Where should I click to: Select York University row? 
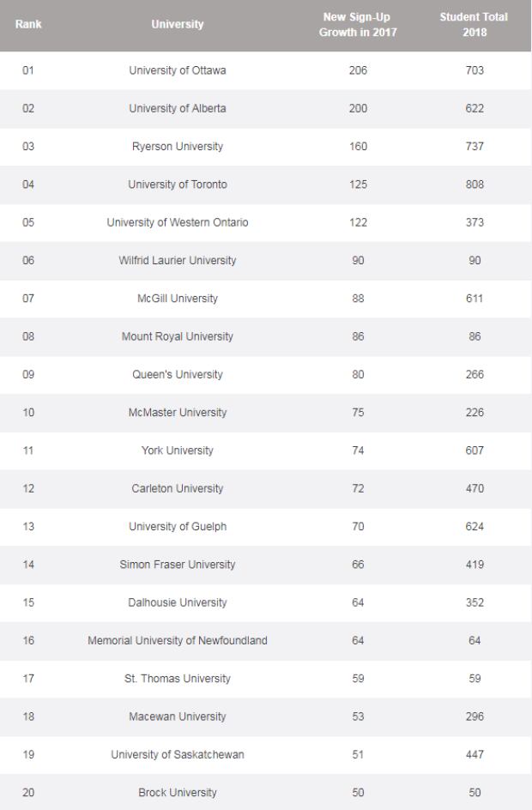click(265, 450)
